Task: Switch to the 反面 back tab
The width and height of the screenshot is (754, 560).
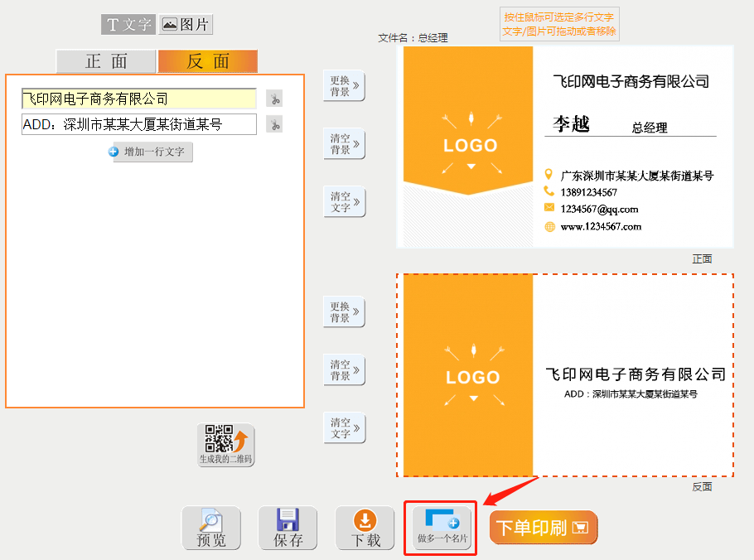Action: 206,61
